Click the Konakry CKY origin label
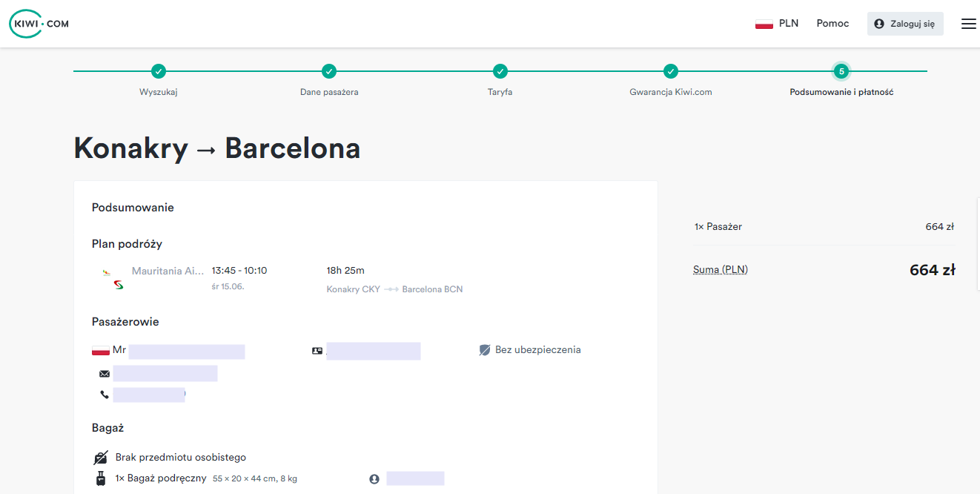 (354, 289)
